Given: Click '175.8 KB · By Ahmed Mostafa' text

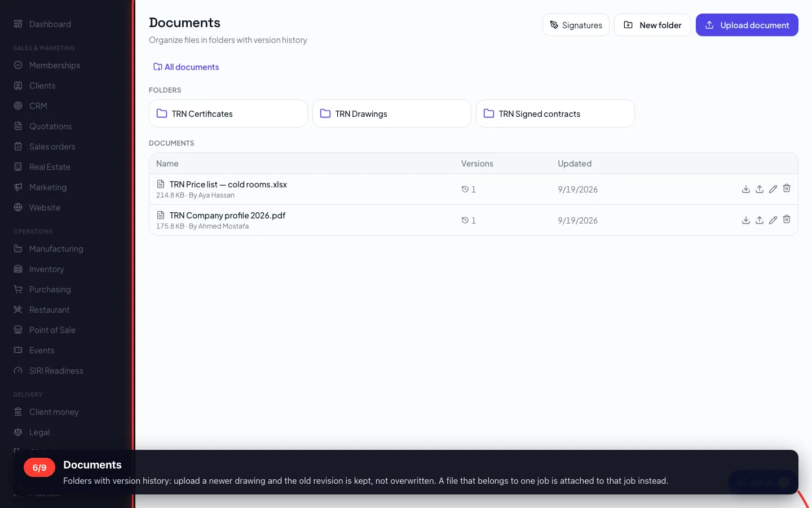Looking at the screenshot, I should click(202, 226).
